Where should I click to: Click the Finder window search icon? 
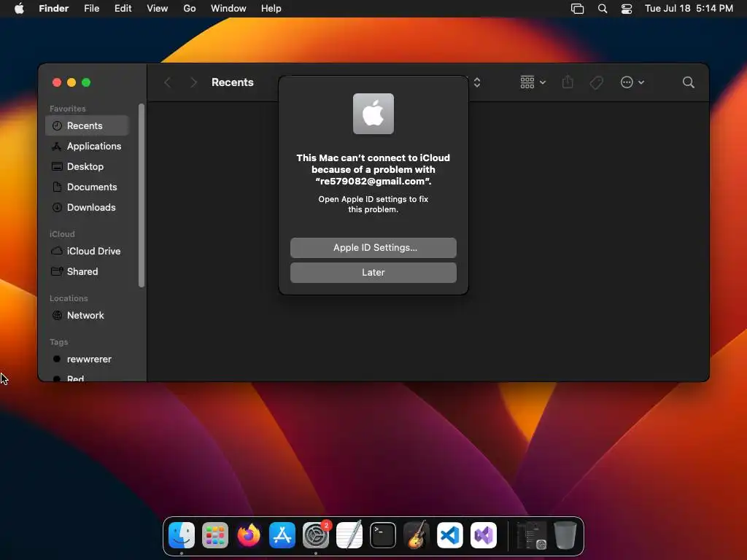[688, 82]
